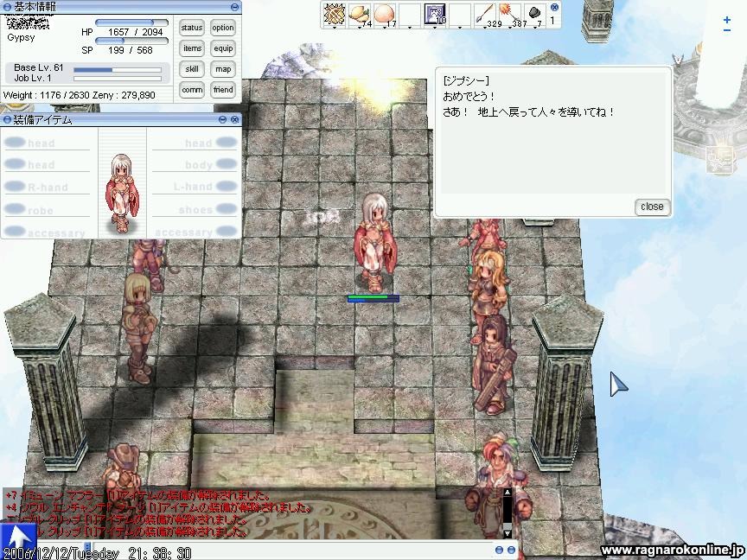747x560 pixels.
Task: Open dropdown under the 17-count food slot
Action: [x=385, y=28]
